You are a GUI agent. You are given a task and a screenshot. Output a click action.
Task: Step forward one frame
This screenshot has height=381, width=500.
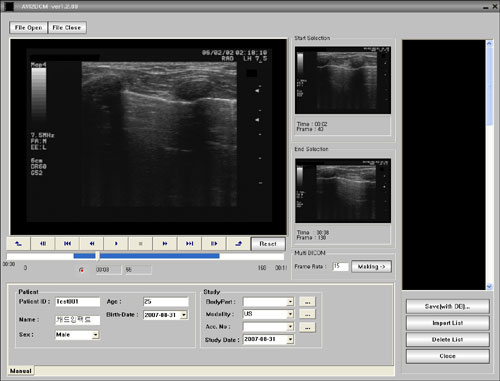pyautogui.click(x=214, y=244)
